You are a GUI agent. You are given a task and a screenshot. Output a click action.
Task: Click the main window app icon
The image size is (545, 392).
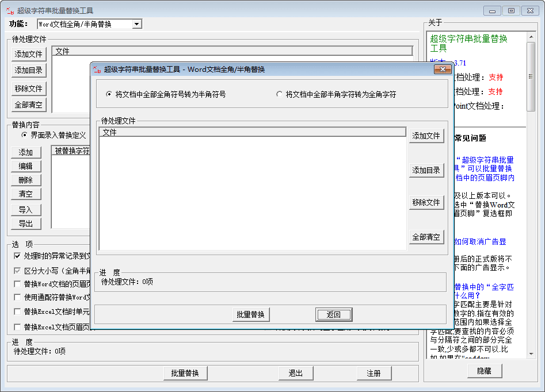(10, 11)
